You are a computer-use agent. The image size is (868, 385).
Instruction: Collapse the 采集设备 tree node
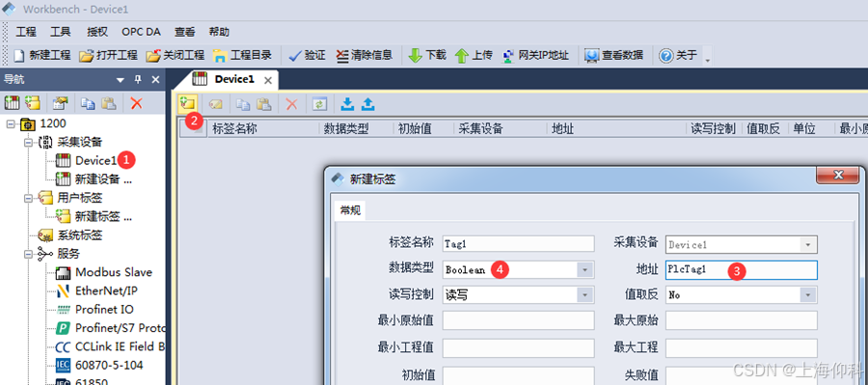tap(28, 143)
